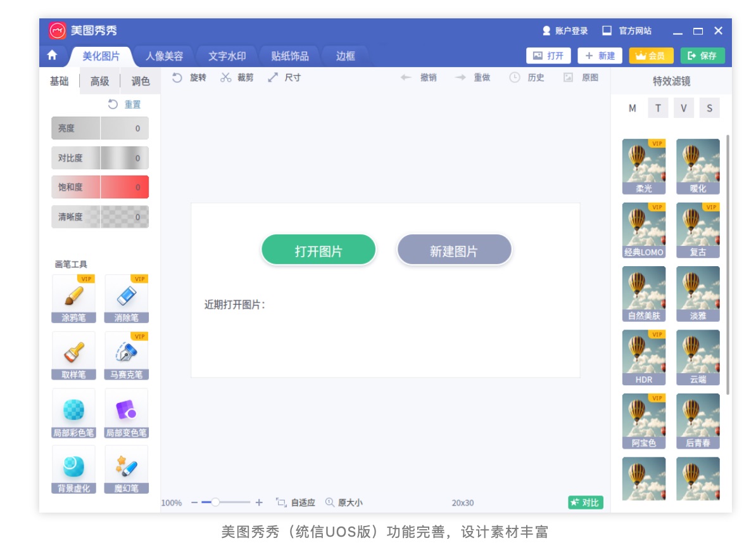756x550 pixels.
Task: Show the 原图 original image
Action: pos(581,78)
